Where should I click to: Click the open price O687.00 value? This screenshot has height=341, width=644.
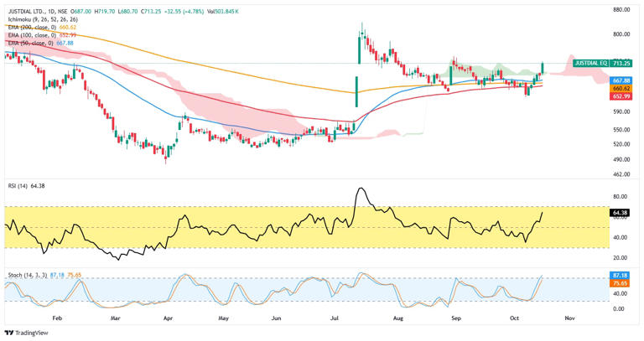click(81, 12)
